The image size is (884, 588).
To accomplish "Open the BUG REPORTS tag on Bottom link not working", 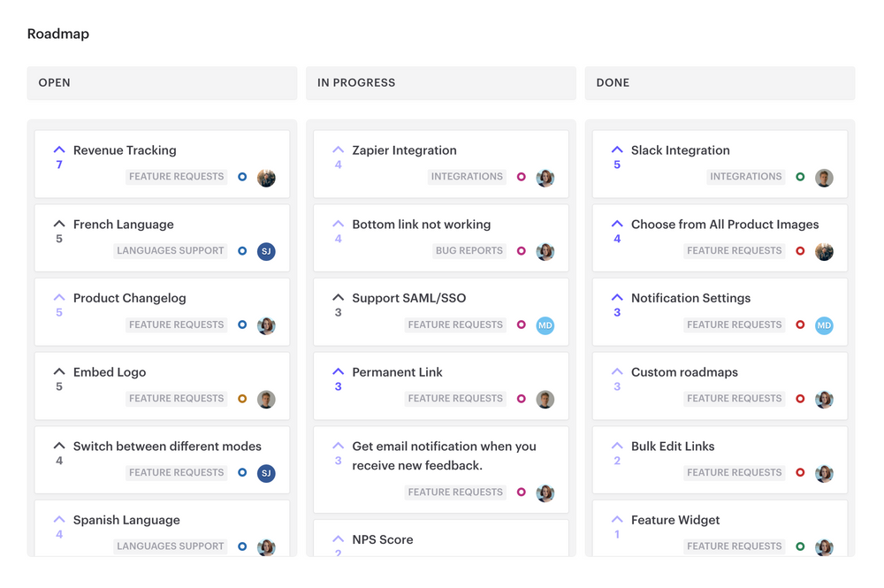I will point(469,250).
